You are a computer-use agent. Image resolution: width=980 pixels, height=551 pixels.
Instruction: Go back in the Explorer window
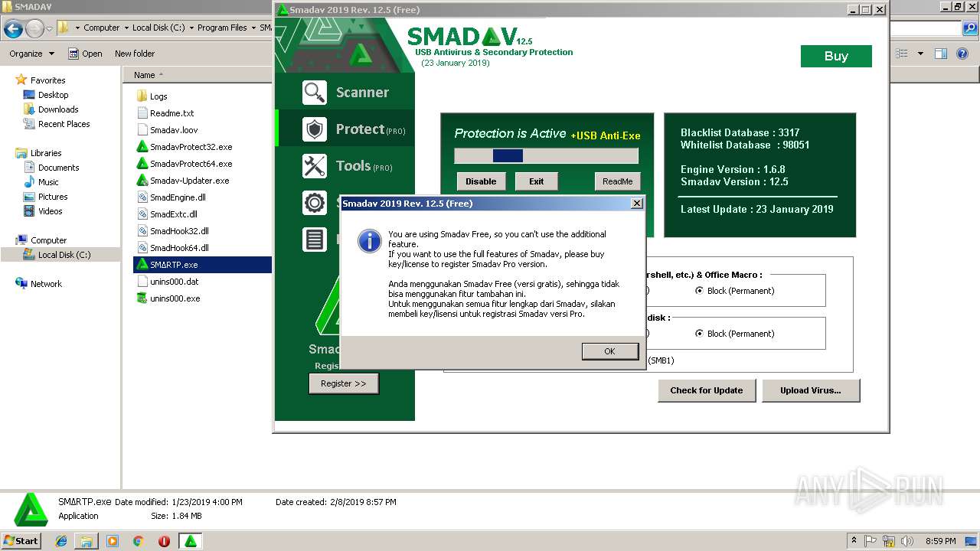[x=13, y=29]
